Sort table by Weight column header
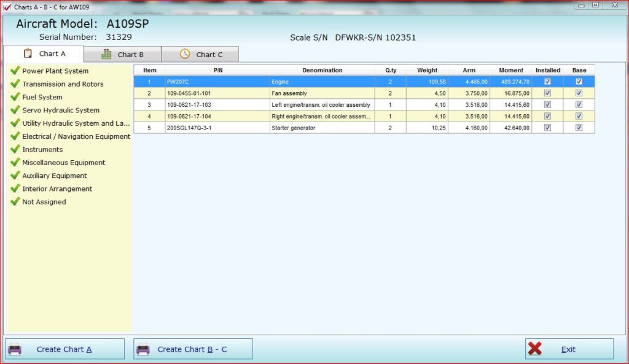 (427, 71)
